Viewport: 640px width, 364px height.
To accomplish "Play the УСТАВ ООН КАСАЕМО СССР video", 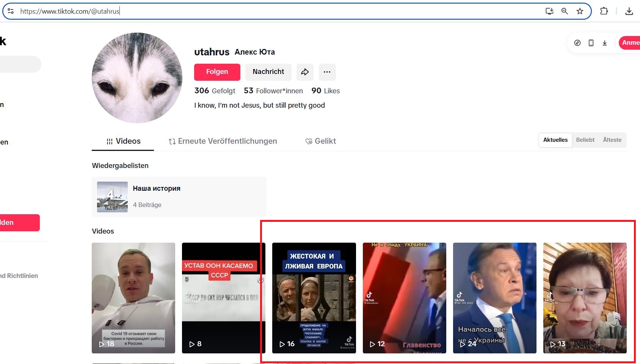I will click(x=224, y=298).
